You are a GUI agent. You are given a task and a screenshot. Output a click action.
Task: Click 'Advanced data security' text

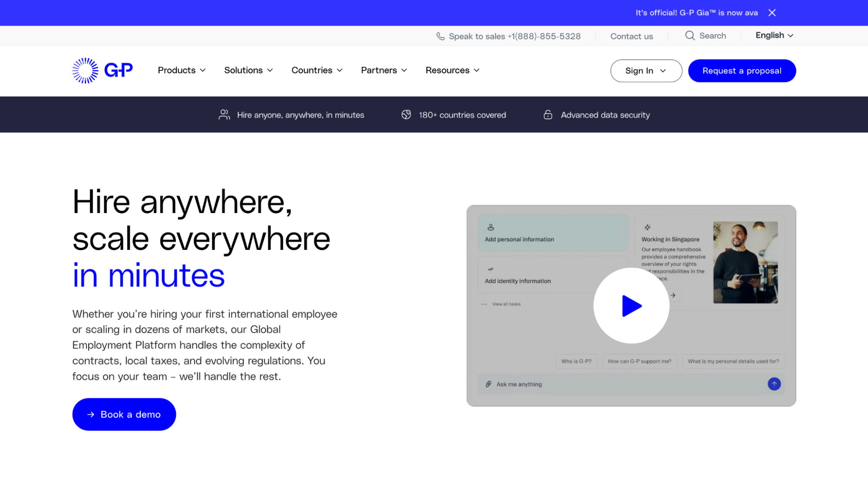point(605,115)
